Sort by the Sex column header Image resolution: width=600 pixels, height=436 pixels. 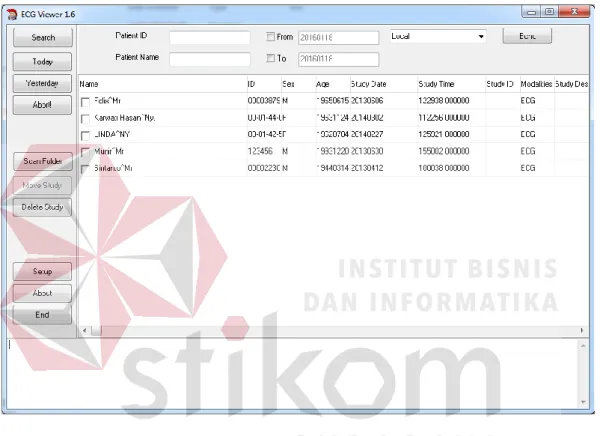298,84
